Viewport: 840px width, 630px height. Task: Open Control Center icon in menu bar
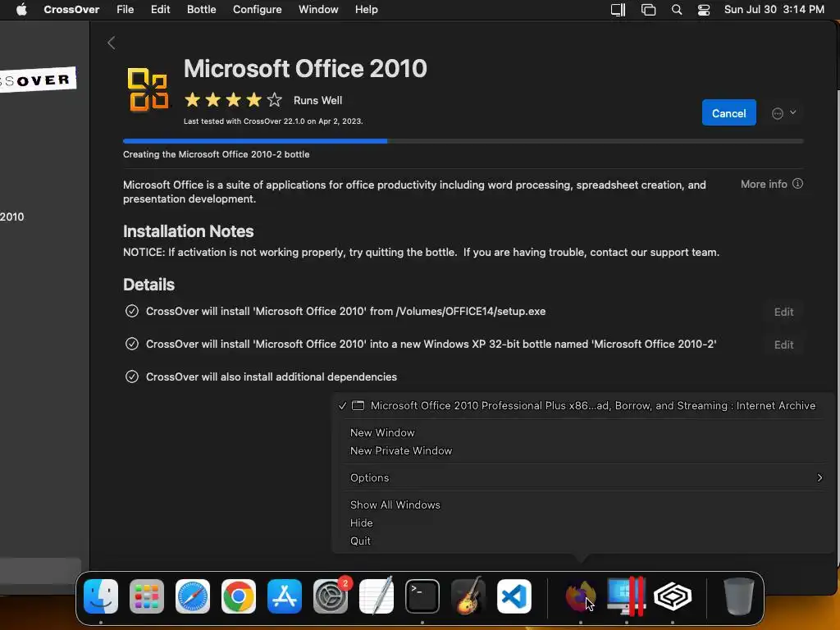point(703,10)
